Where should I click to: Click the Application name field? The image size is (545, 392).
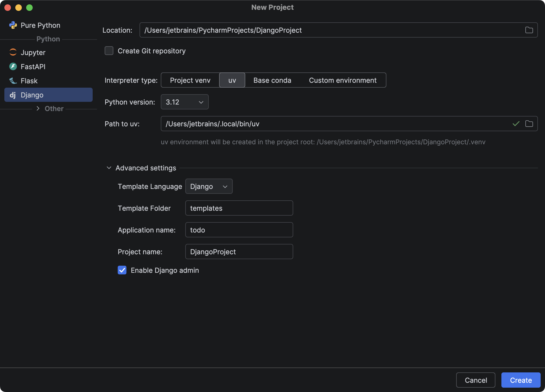(239, 230)
